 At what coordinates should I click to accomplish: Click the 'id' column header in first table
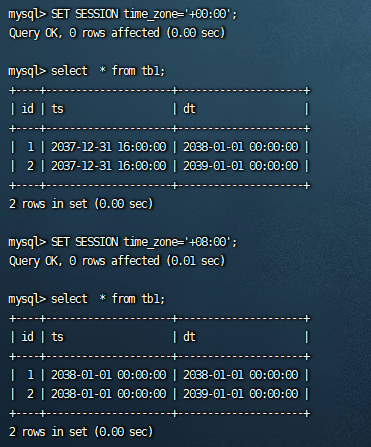point(28,109)
